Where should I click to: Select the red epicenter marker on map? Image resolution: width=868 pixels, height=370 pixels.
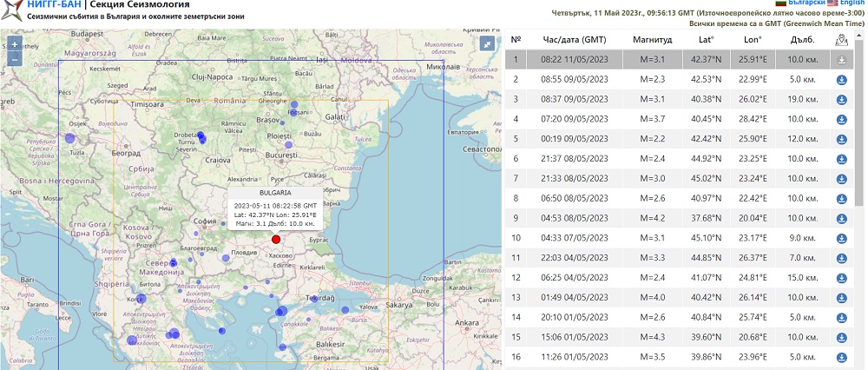(x=276, y=239)
